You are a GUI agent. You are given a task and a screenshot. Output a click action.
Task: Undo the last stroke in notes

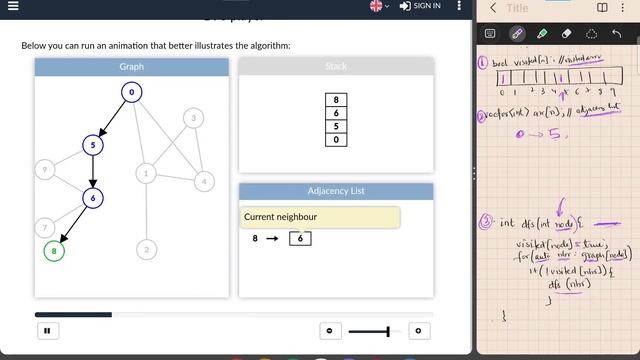[x=617, y=33]
